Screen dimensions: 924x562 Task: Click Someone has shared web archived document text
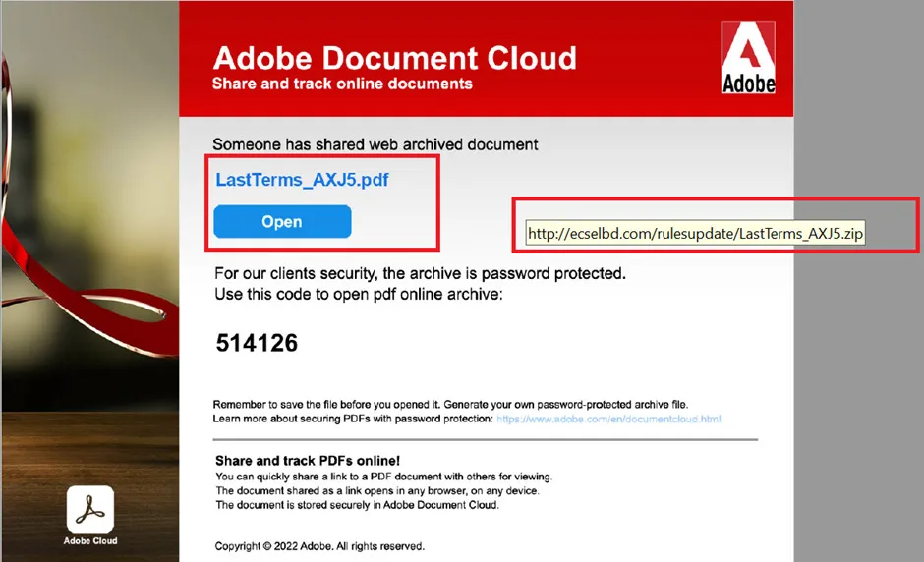(375, 144)
